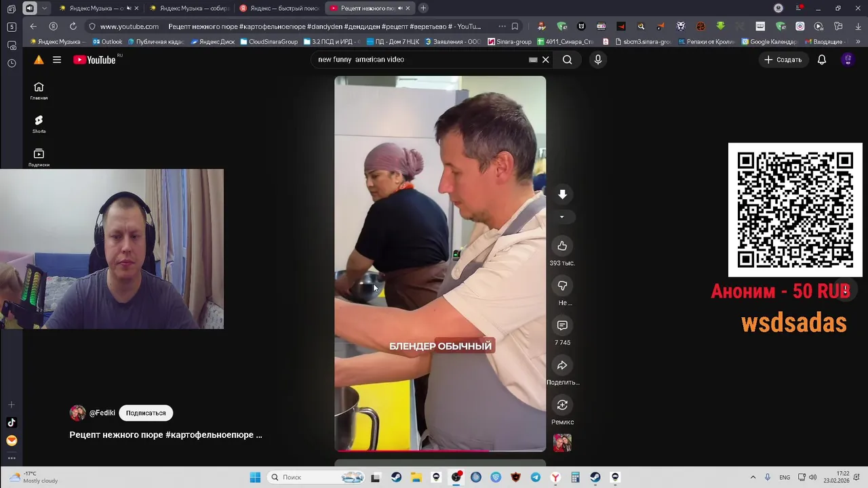Screen dimensions: 868x488
Task: Share the video via Поделиться
Action: (562, 365)
